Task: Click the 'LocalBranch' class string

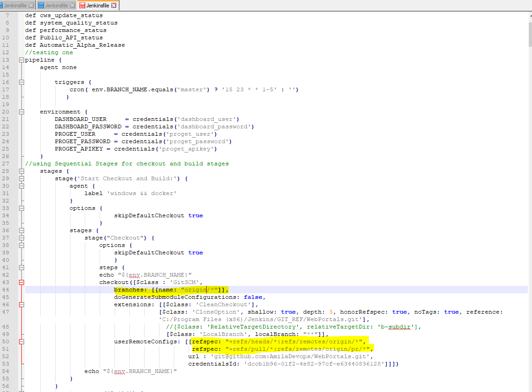Action: [x=223, y=335]
